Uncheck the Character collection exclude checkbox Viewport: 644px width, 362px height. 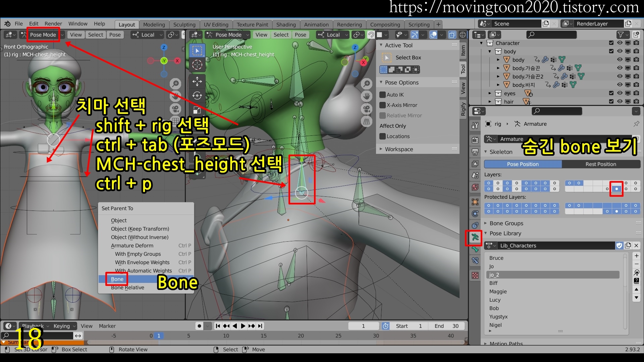click(x=611, y=43)
